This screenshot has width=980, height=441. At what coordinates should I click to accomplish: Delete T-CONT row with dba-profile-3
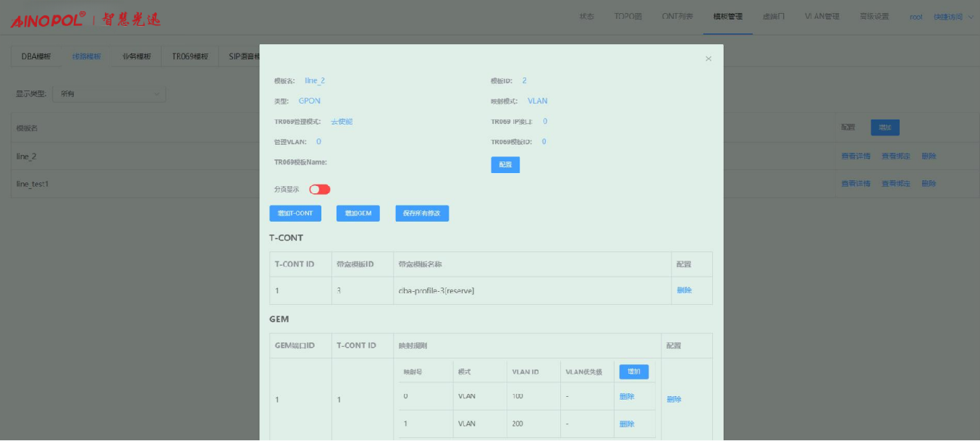point(684,290)
